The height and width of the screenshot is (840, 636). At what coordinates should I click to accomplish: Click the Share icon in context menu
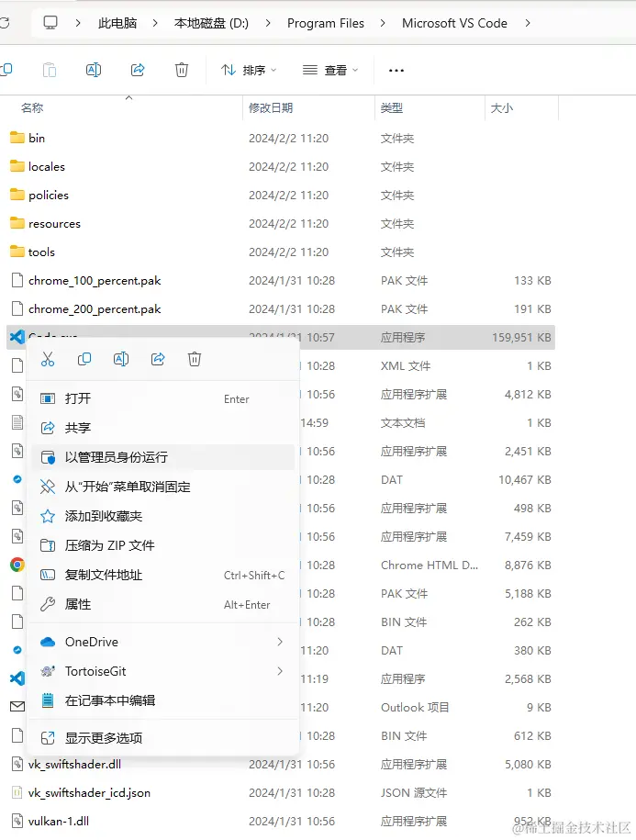coord(158,359)
